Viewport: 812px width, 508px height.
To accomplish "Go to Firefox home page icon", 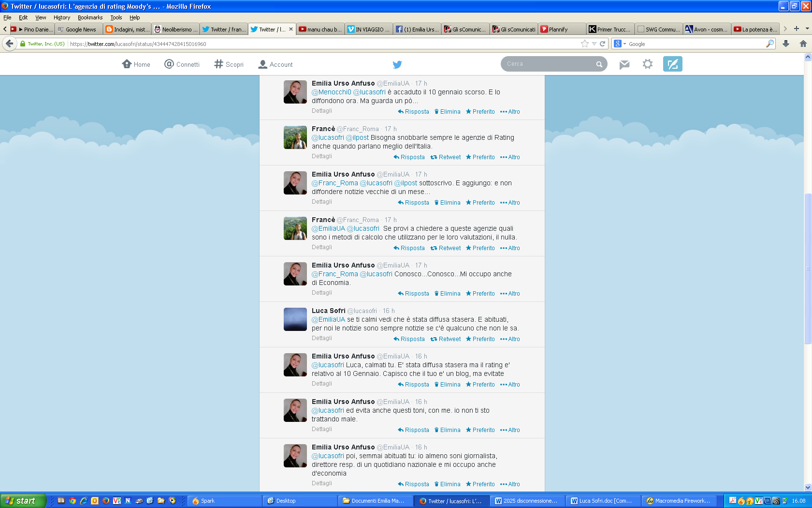I will [x=803, y=44].
